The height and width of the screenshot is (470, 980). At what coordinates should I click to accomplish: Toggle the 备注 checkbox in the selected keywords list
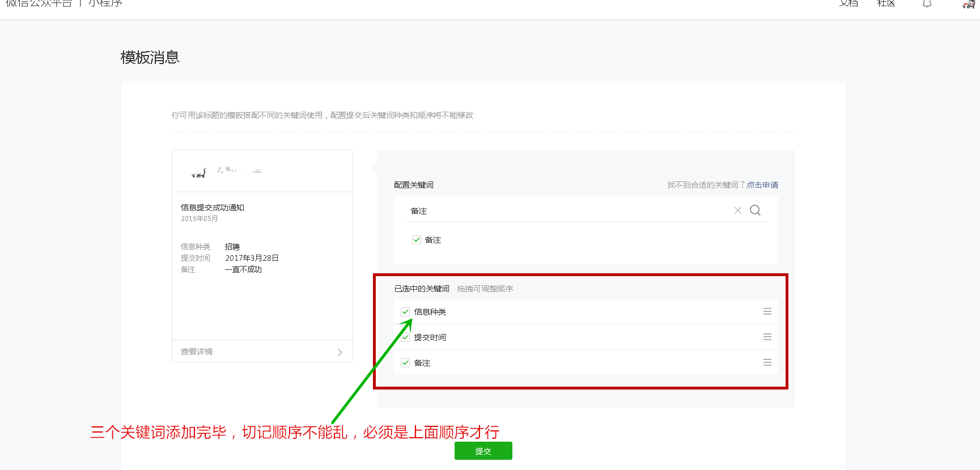tap(405, 363)
